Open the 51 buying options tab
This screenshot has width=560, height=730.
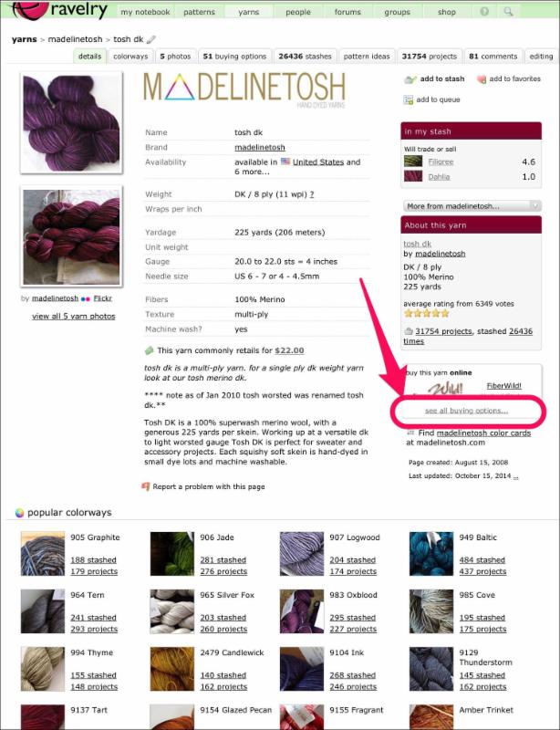point(234,56)
